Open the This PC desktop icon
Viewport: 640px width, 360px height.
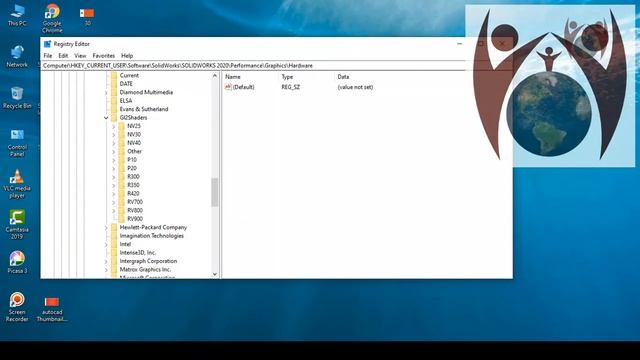point(17,15)
